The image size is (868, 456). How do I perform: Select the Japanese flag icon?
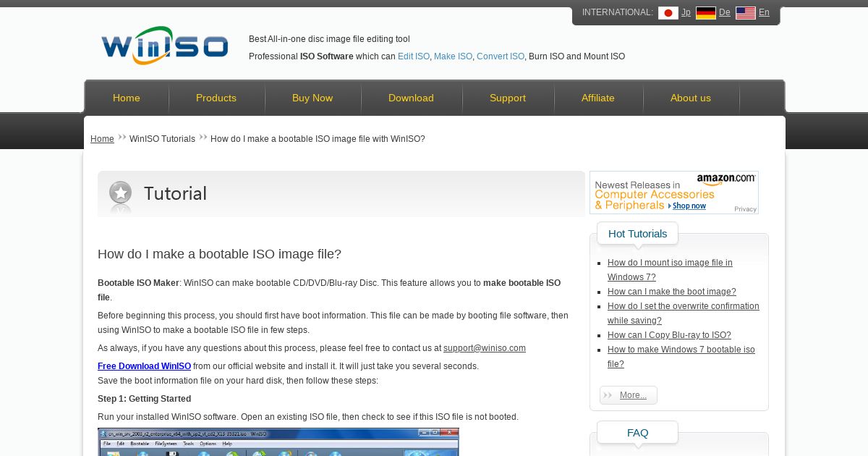668,13
